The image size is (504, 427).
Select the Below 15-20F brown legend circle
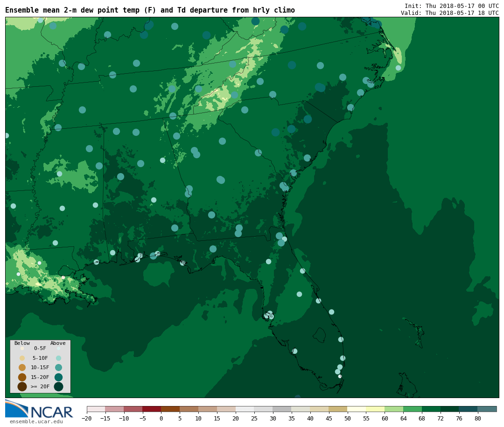tap(22, 377)
